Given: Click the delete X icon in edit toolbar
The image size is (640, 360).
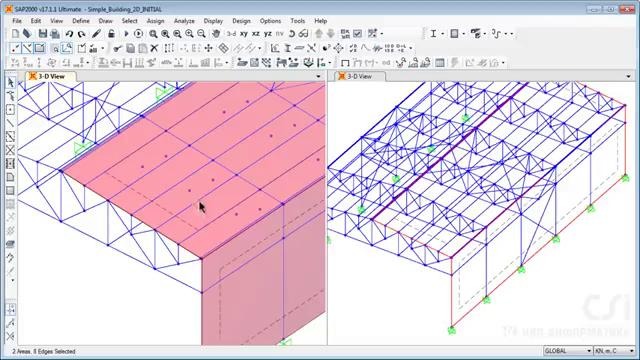Looking at the screenshot, I should click(x=154, y=49).
